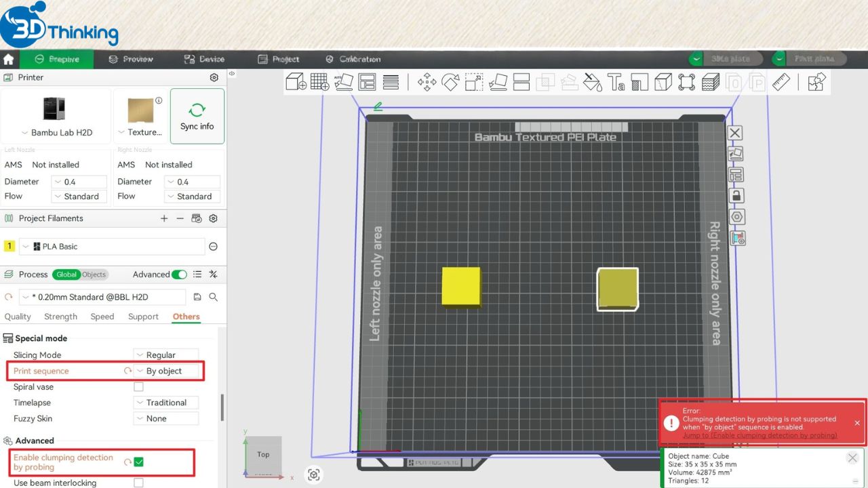Select the Scale tool
The image size is (868, 488).
click(474, 83)
